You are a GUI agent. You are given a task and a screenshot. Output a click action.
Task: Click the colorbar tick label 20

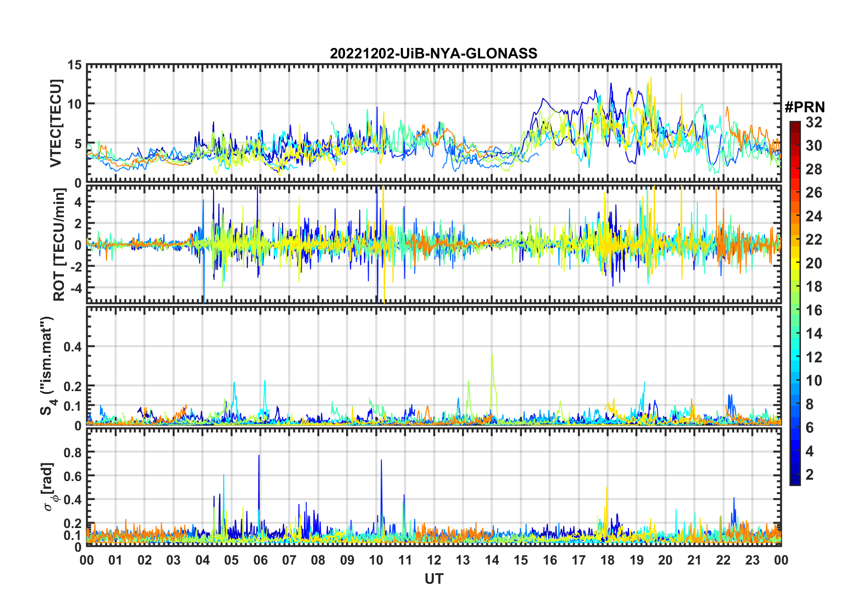coord(814,263)
